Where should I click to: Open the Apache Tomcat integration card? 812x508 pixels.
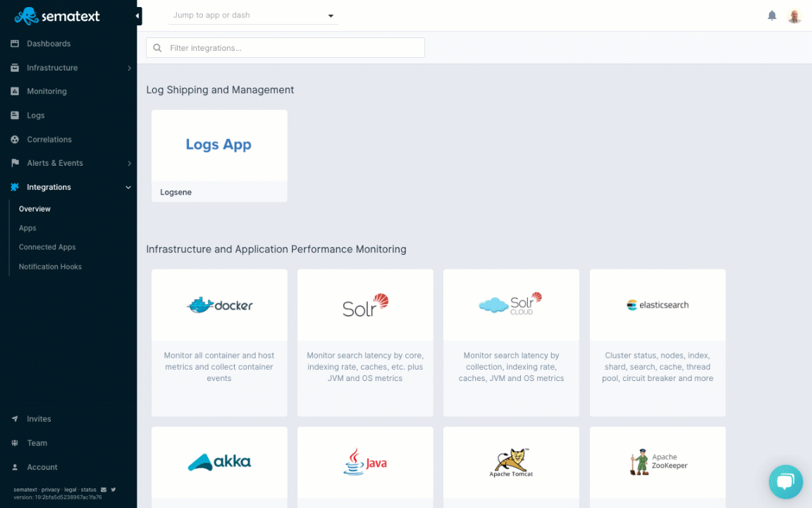tap(511, 468)
